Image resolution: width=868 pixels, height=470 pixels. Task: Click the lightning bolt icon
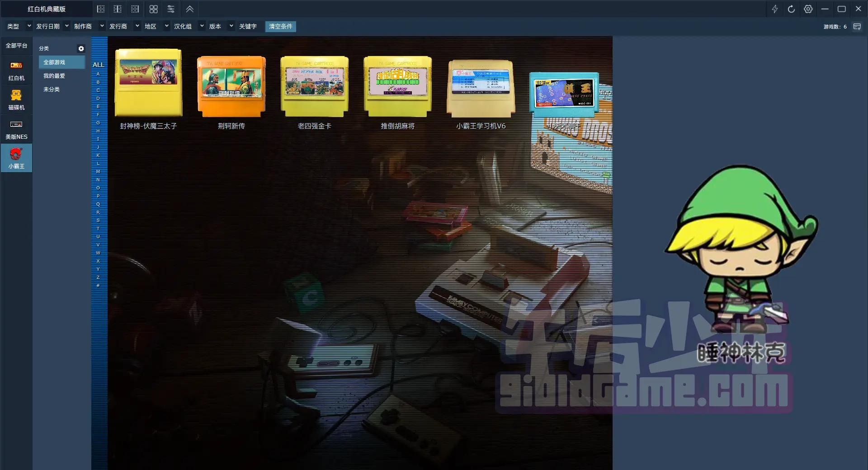775,9
